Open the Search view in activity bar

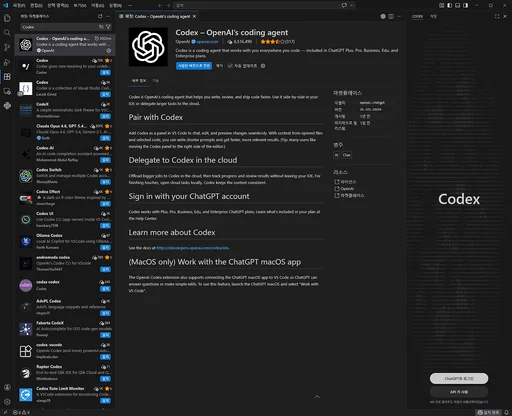tap(7, 33)
